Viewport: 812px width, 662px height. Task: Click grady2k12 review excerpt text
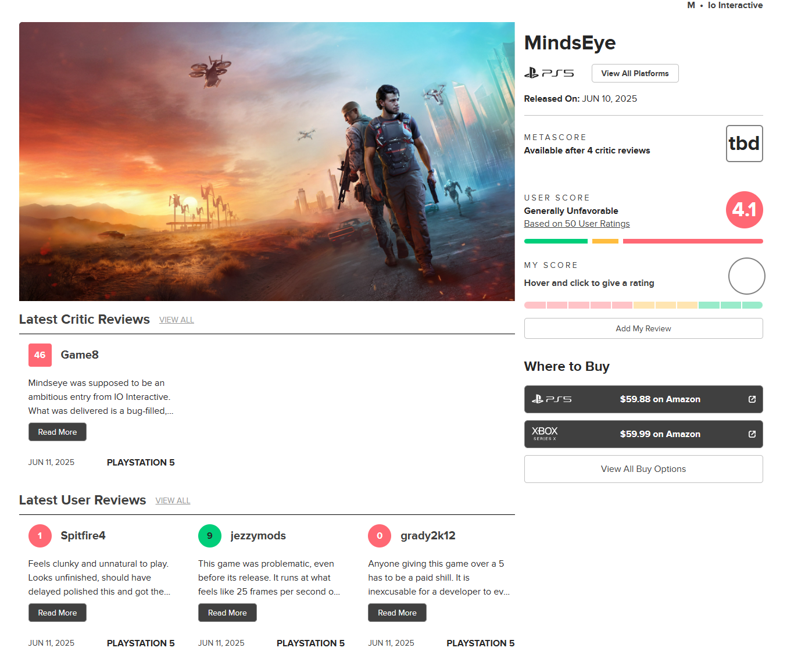(x=439, y=578)
